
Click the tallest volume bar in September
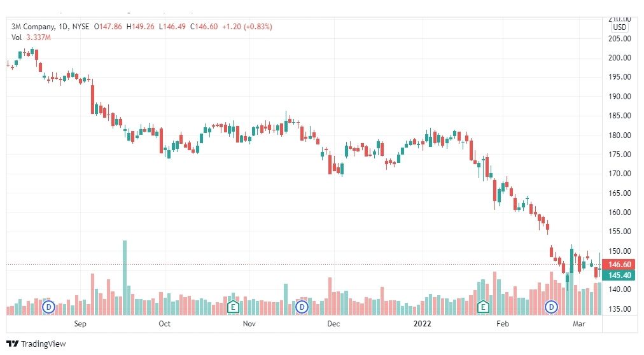tap(125, 277)
